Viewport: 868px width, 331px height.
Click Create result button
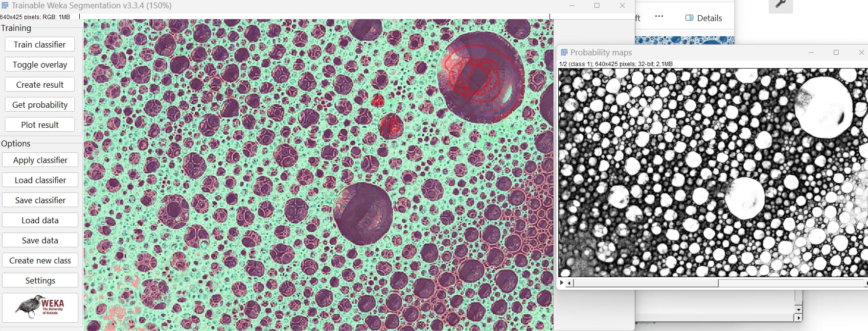point(40,85)
